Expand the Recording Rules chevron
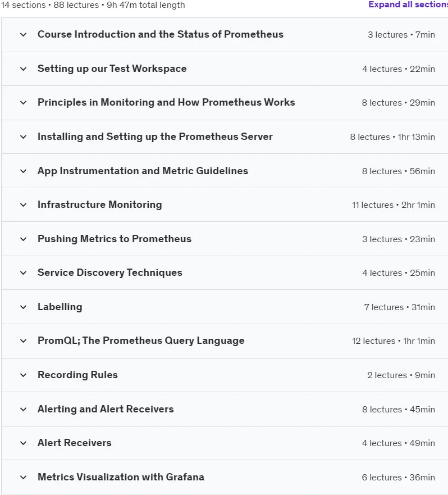 click(x=24, y=375)
